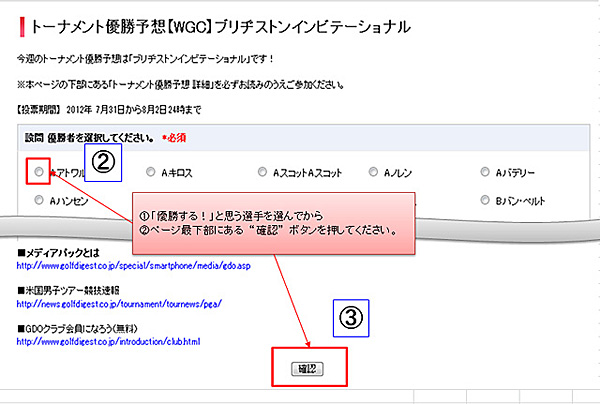Choose the A.スコット radio option

[262, 172]
